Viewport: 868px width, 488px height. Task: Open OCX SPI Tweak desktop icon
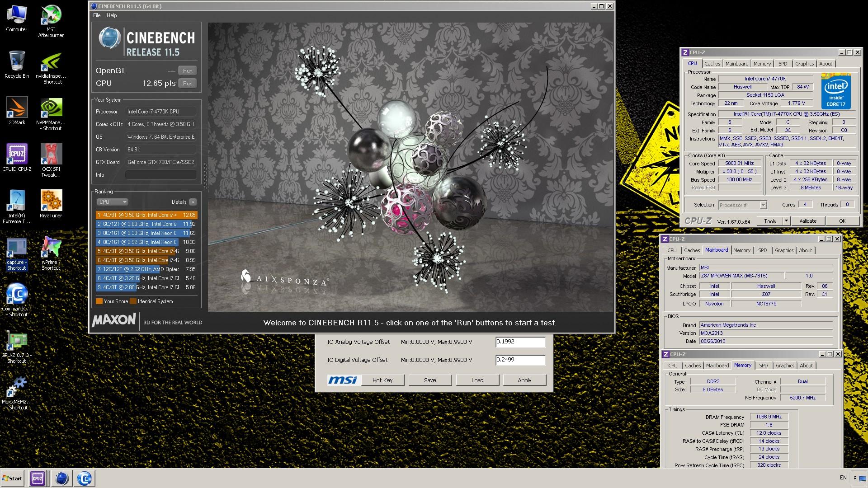pos(51,160)
